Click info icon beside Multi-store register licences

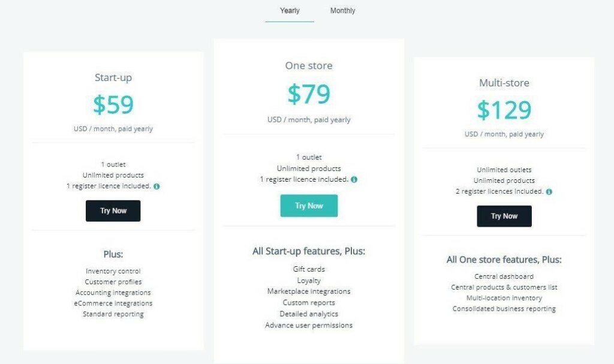pos(549,192)
